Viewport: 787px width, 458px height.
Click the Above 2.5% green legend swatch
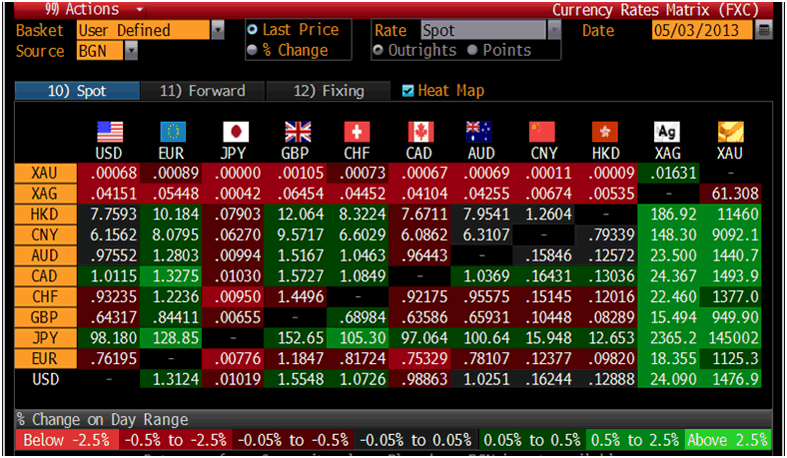[726, 440]
